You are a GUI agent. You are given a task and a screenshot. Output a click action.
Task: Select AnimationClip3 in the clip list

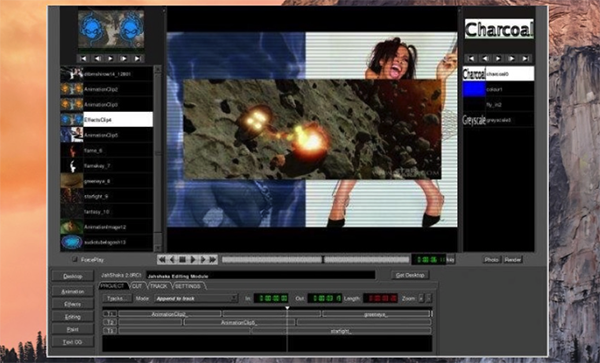pos(107,104)
